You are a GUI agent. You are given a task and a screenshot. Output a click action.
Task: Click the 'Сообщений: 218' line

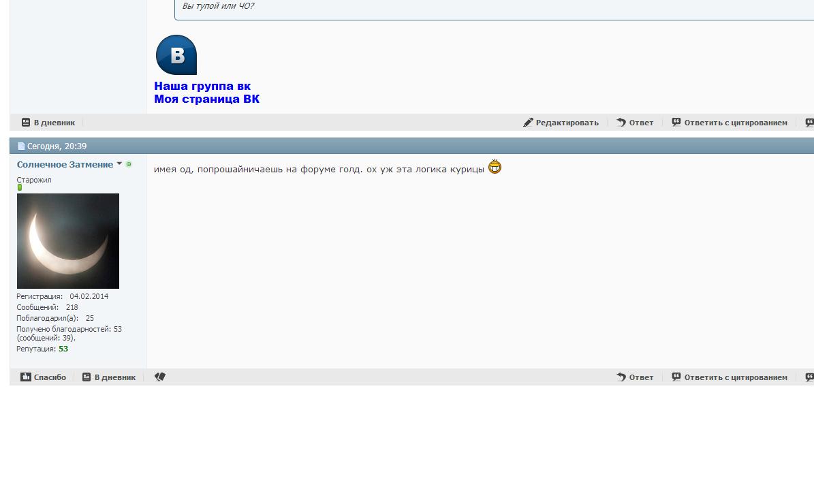[47, 307]
